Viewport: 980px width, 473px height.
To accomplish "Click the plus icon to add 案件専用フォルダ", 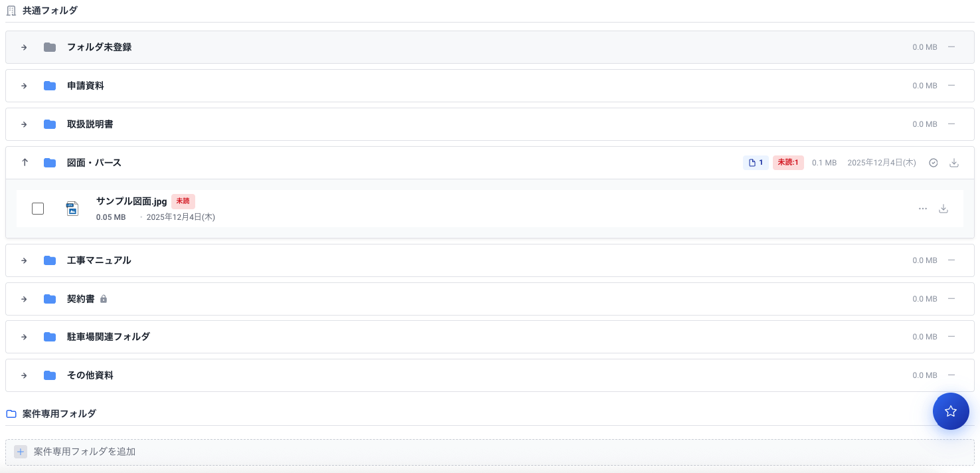I will point(21,452).
